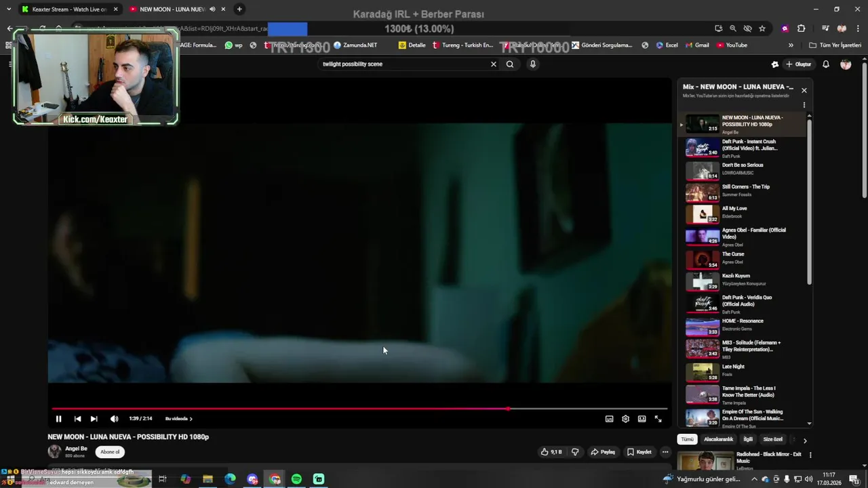The height and width of the screenshot is (488, 868).
Task: Open Mix playlist three-dot options
Action: tap(804, 105)
